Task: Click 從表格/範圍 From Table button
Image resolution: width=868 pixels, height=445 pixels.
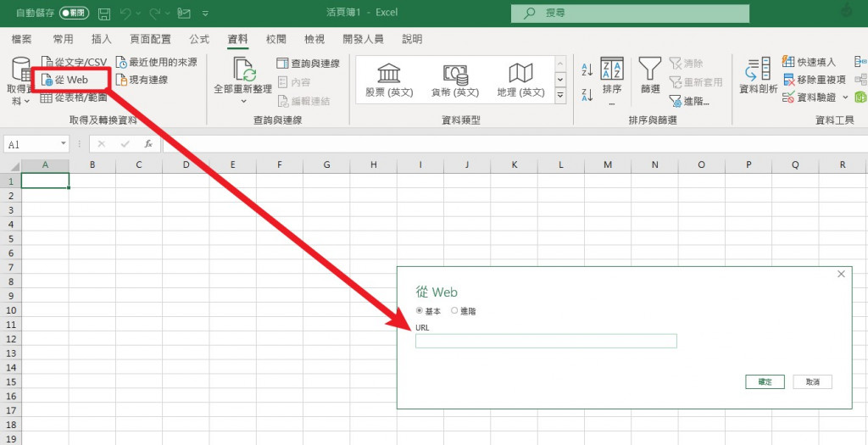Action: 75,98
